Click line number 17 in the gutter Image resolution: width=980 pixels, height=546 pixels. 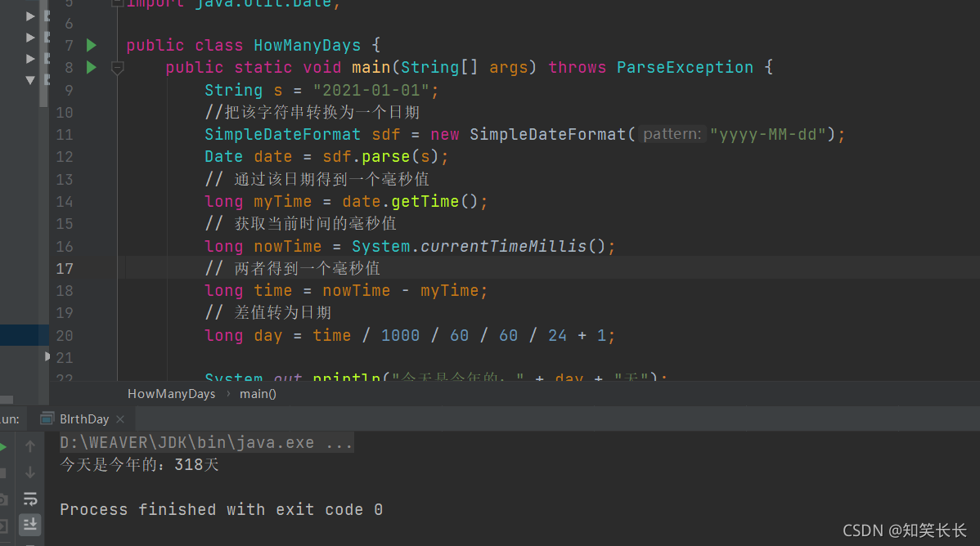point(65,268)
